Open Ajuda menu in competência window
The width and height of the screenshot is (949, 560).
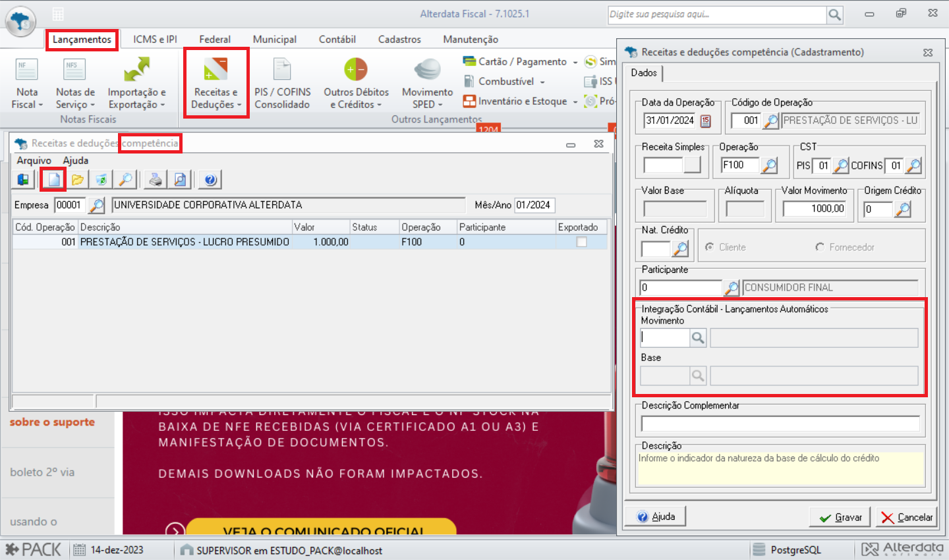tap(76, 161)
